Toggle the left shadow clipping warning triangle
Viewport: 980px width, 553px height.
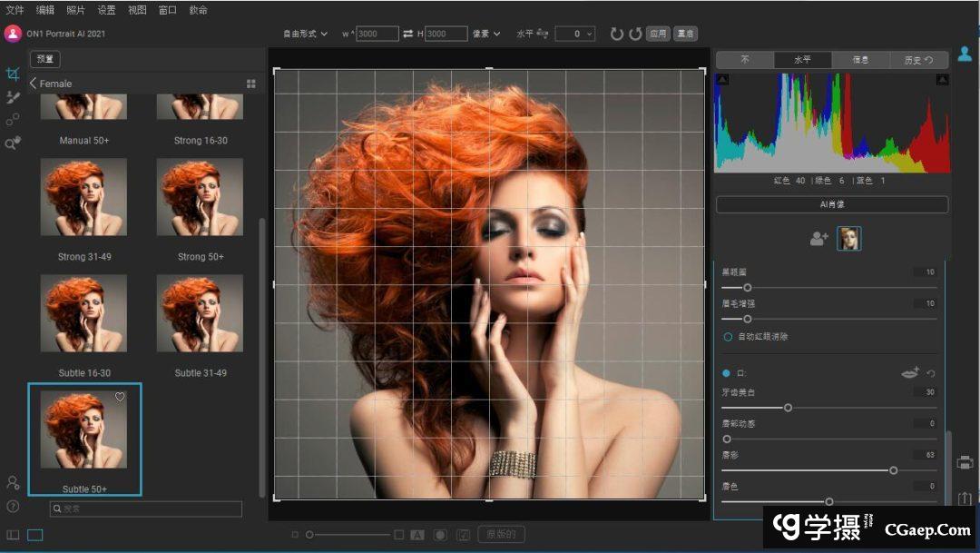(722, 81)
